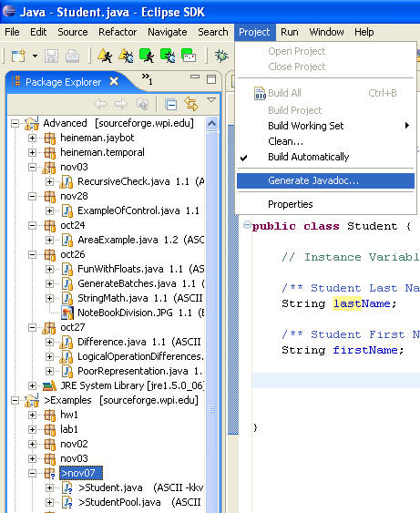The image size is (420, 513).
Task: Show the hidden views chevron list
Action: 148,78
